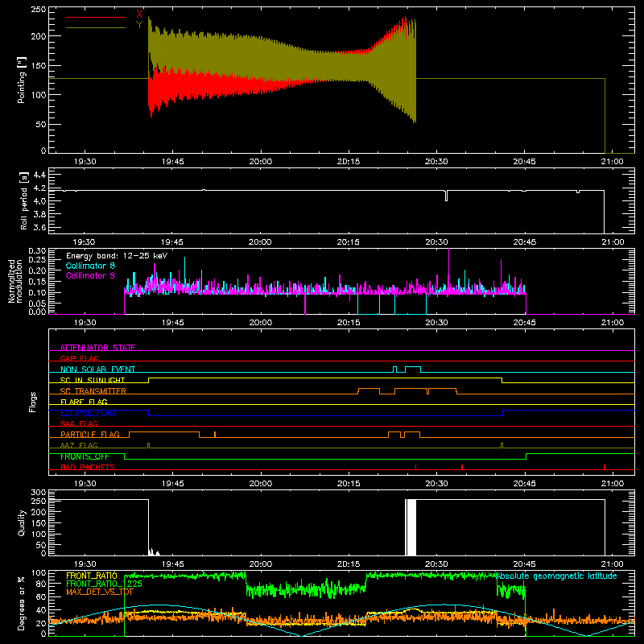Select the MAX_DET_VS_TOT legend entry
Image resolution: width=644 pixels, height=644 pixels.
click(99, 592)
